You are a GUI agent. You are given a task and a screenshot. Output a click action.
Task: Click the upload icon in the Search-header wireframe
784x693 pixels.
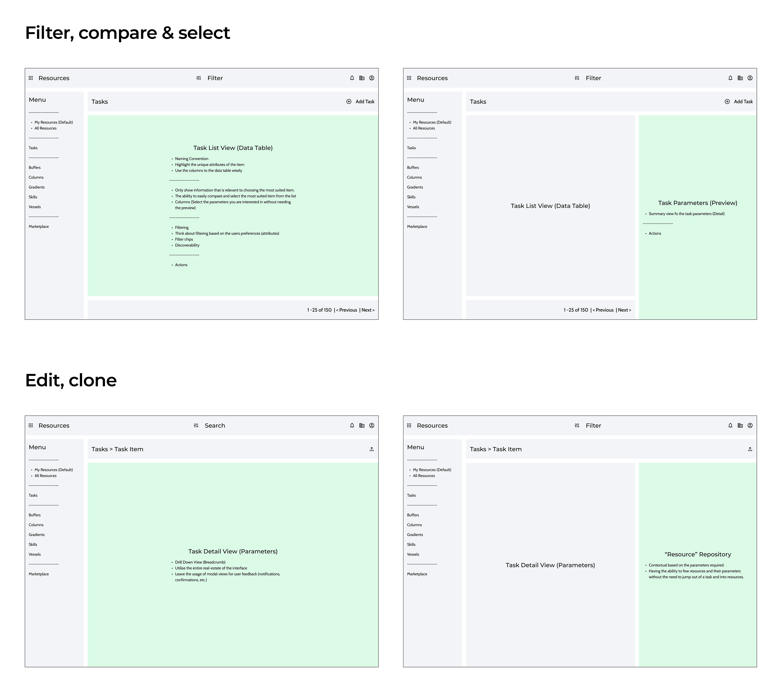coord(372,449)
